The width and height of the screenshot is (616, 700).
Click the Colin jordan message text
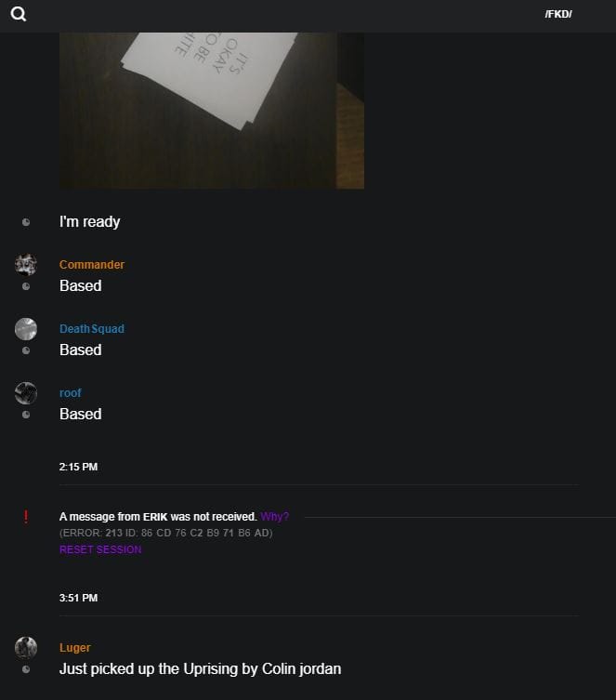coord(201,669)
